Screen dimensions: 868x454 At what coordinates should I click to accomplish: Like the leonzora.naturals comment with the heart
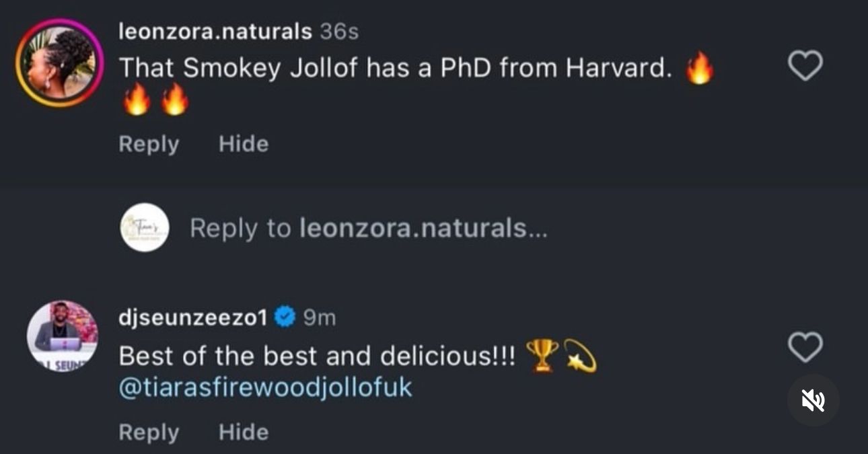point(805,66)
